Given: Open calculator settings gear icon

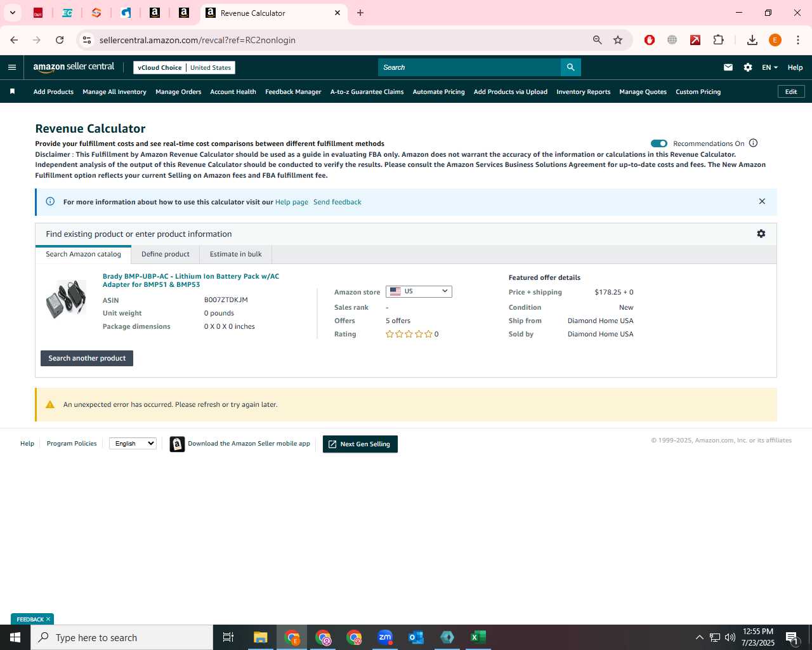Looking at the screenshot, I should pyautogui.click(x=761, y=234).
